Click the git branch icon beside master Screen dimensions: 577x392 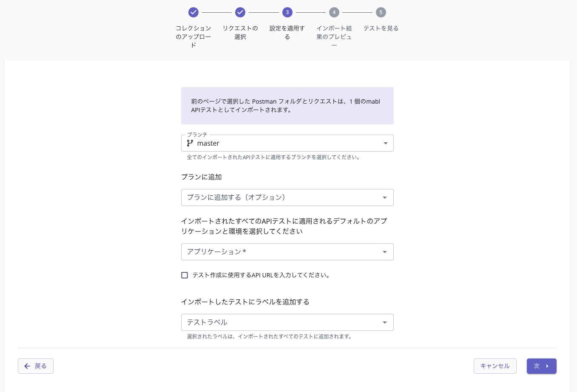pyautogui.click(x=190, y=143)
